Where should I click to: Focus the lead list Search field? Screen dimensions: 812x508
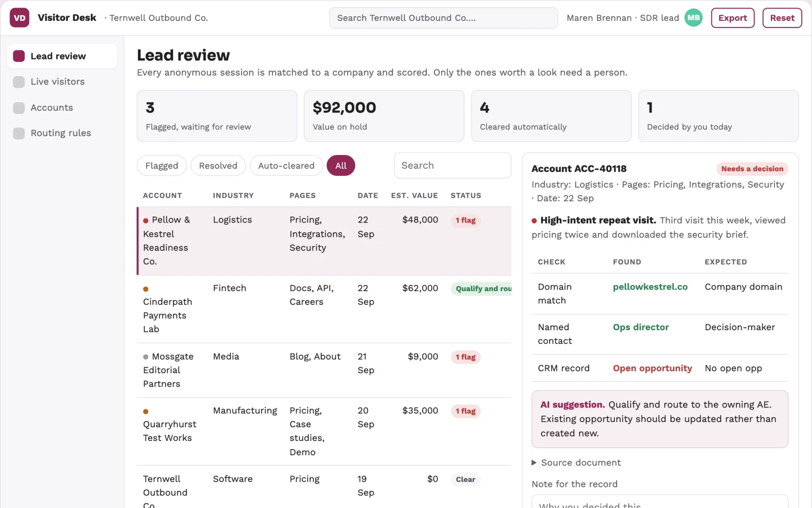[x=453, y=166]
